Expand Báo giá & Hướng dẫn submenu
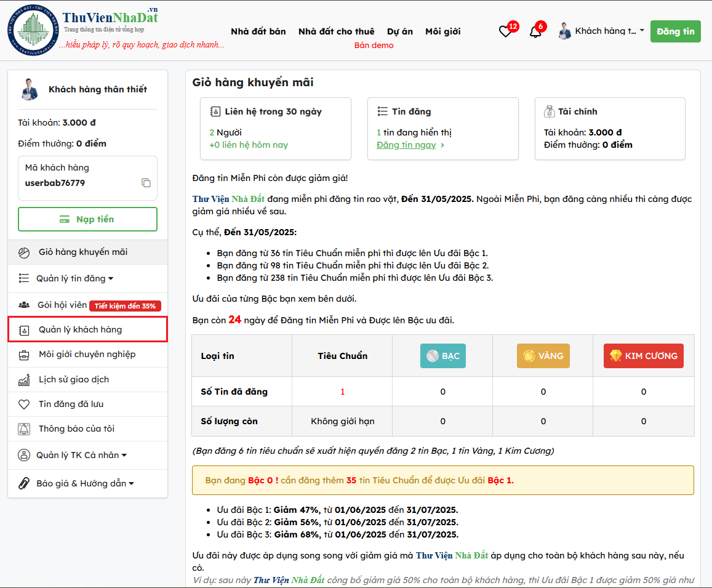 (x=85, y=483)
